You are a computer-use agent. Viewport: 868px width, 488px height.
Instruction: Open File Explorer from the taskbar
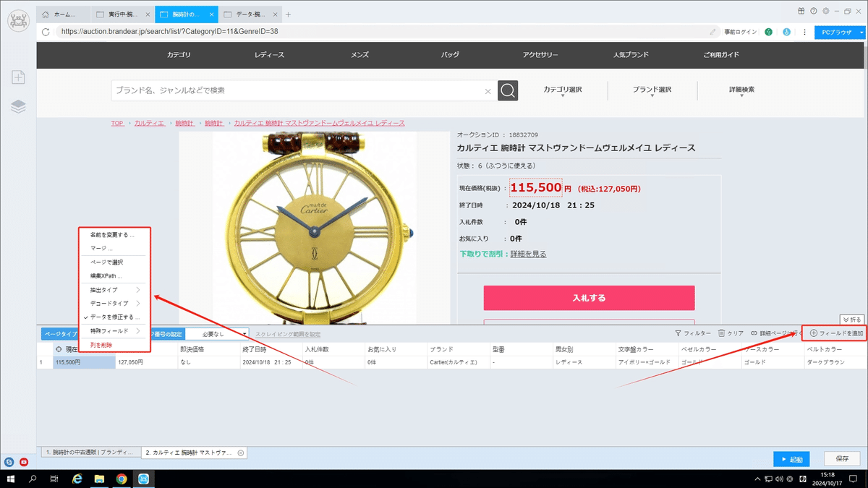tap(99, 479)
